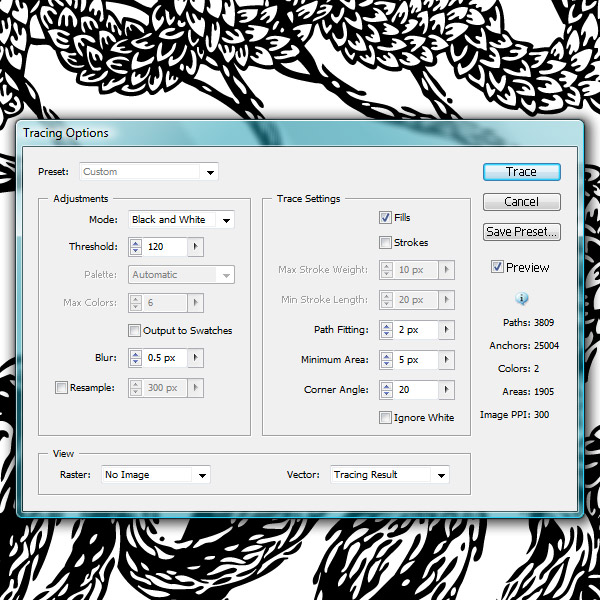Click the Minimum Area spinner arrows

(386, 360)
